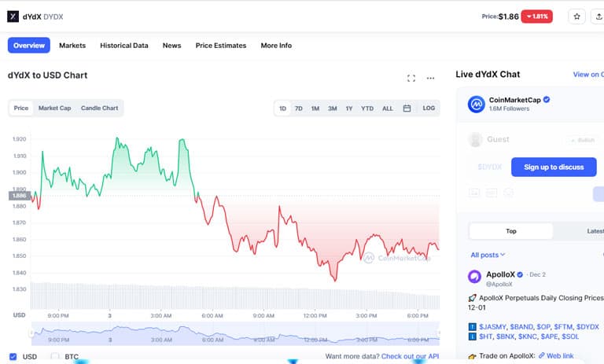Click the ApolloX profile avatar
This screenshot has width=604, height=364.
(474, 276)
